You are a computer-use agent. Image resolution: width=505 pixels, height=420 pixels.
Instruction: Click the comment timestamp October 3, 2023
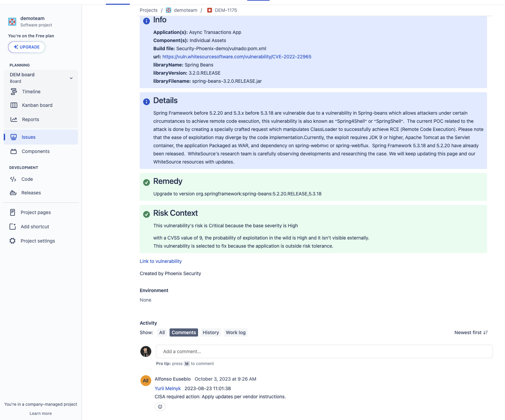click(x=226, y=379)
